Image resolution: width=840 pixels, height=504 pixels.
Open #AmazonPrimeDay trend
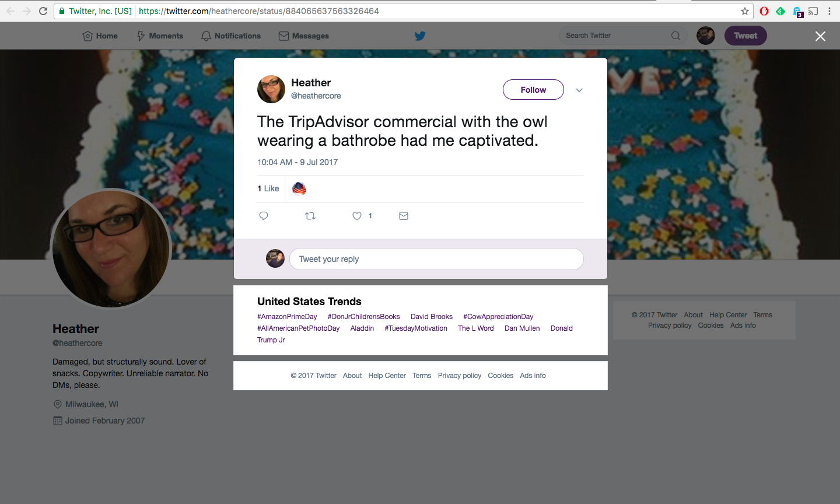[x=287, y=317]
